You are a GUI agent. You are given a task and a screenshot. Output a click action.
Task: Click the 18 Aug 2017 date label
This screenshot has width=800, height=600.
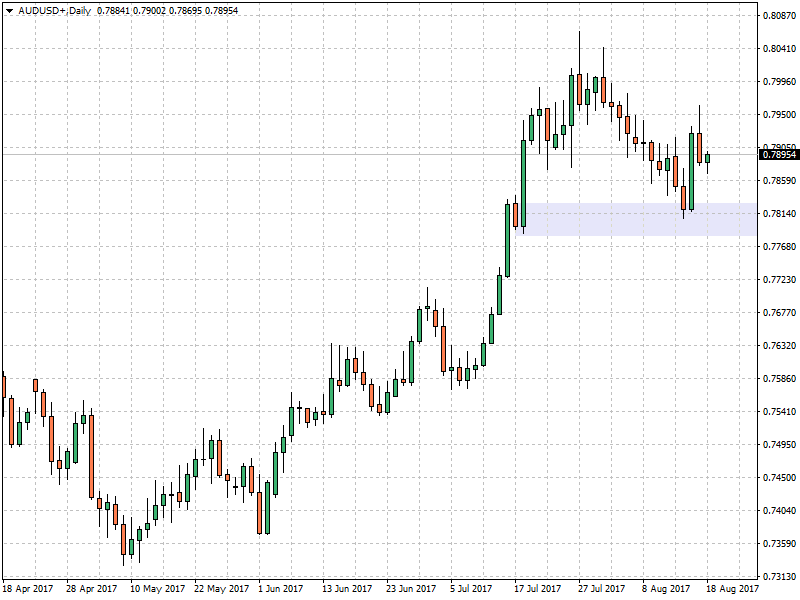click(x=733, y=590)
